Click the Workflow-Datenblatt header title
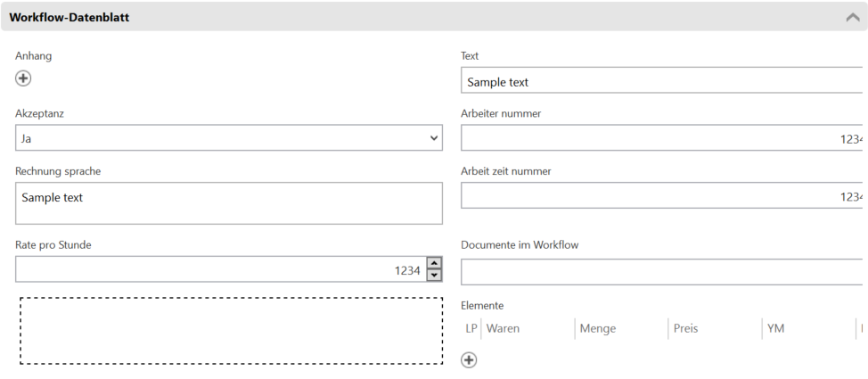 coord(70,17)
